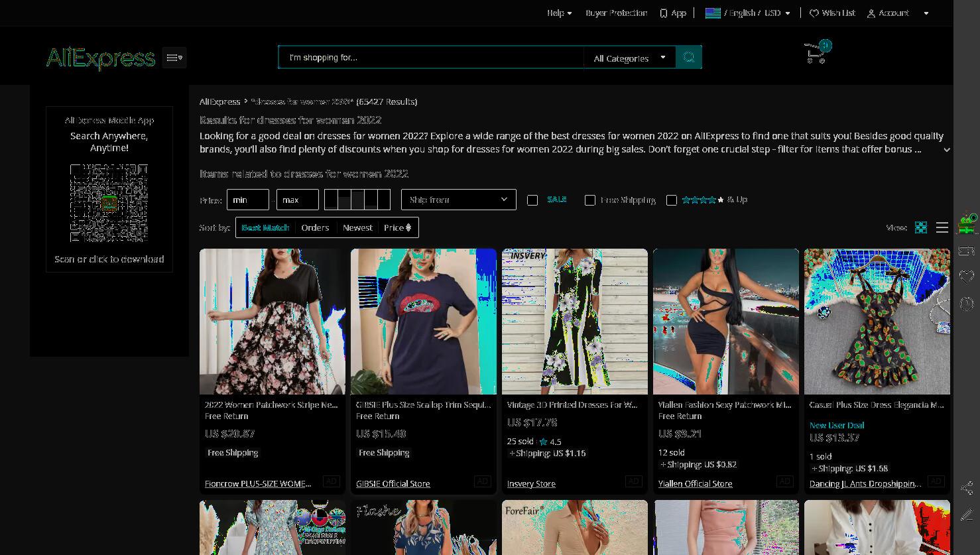Sort results by Price
Viewport: 980px width, 555px height.
[398, 227]
